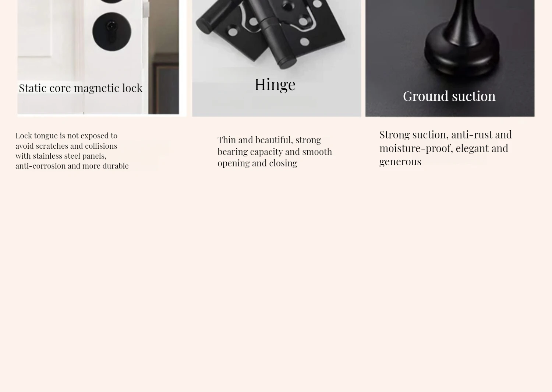The height and width of the screenshot is (392, 552).
Task: Click the 'Thin and beautiful, strong' line
Action: (269, 140)
